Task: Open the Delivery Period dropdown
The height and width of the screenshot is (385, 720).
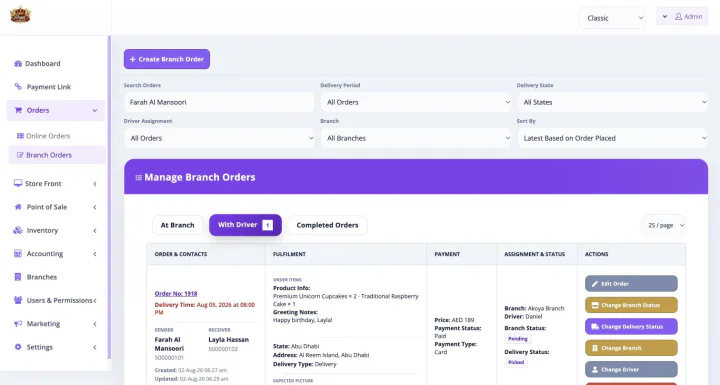Action: [x=416, y=102]
